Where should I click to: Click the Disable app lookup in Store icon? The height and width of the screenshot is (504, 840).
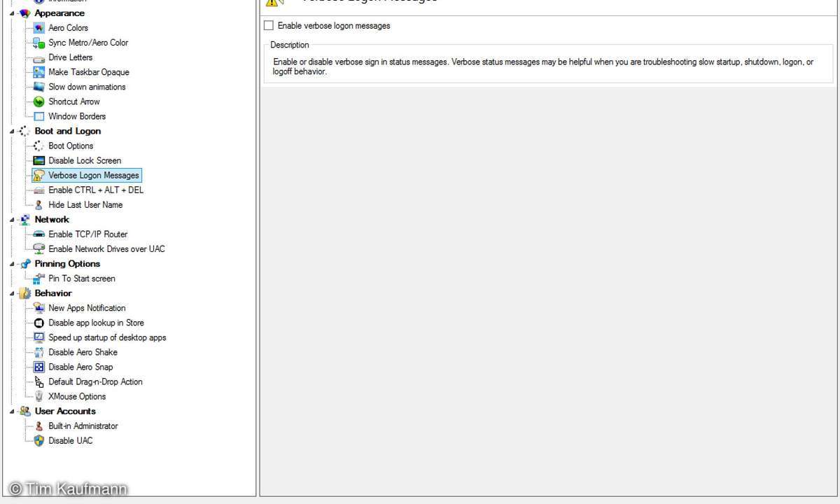39,323
